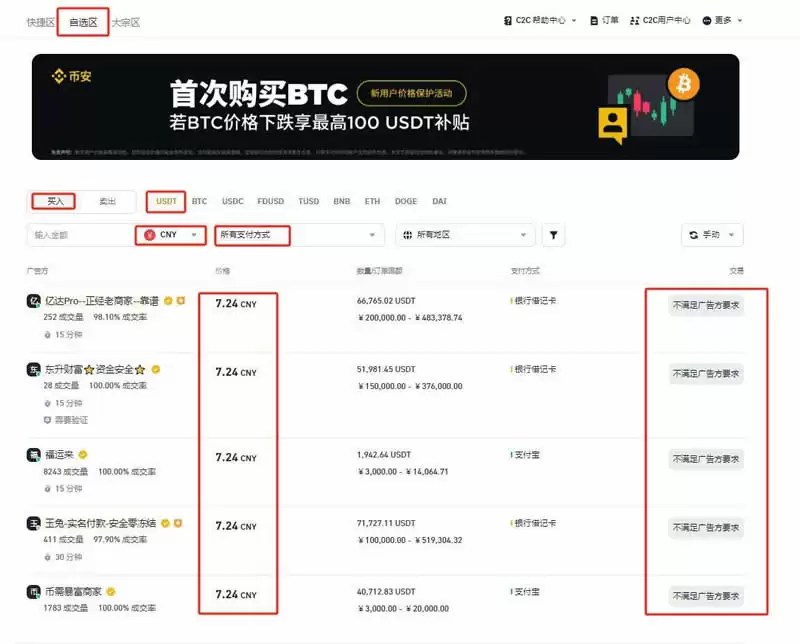Click the funnel filter icon

pos(553,235)
